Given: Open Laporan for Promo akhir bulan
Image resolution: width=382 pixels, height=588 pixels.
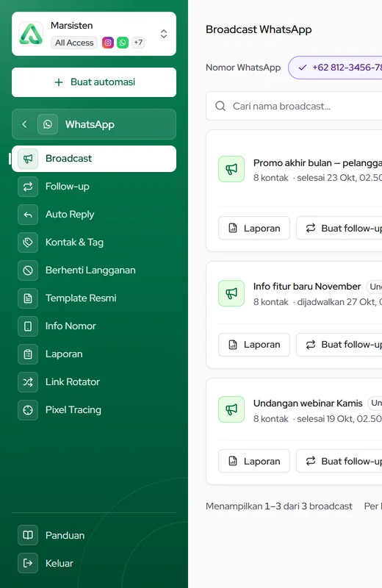Looking at the screenshot, I should click(254, 228).
